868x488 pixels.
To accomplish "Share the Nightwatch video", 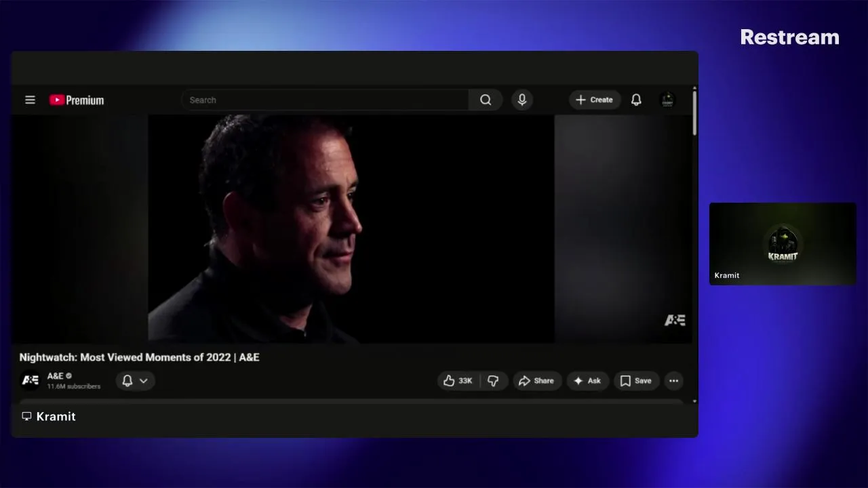I will [536, 381].
